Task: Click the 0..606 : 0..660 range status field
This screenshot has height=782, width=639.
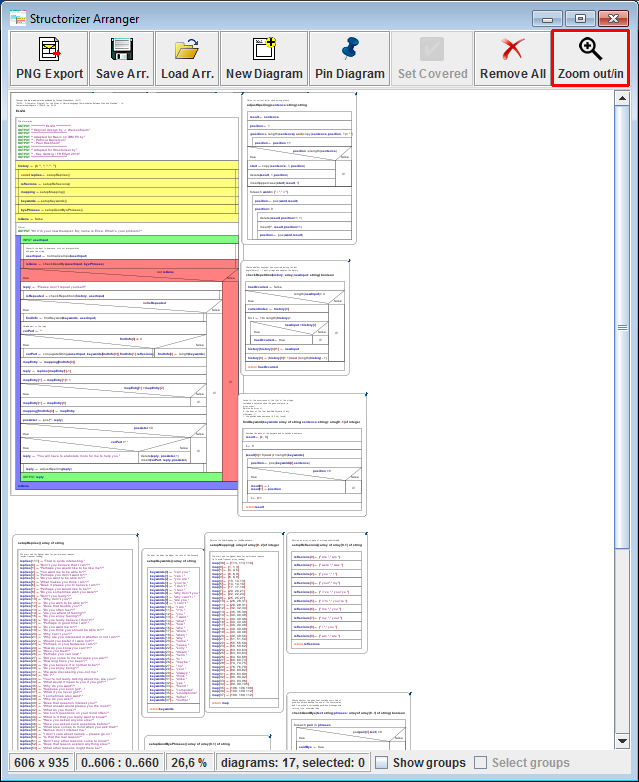Action: [120, 763]
